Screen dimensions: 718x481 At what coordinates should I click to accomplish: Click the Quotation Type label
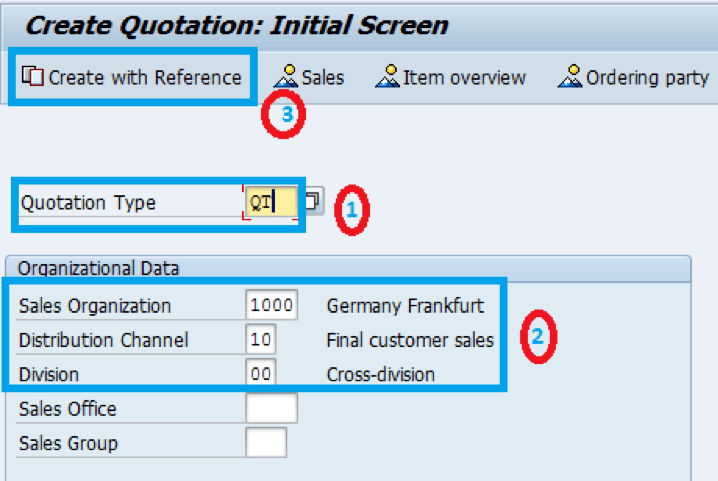88,202
